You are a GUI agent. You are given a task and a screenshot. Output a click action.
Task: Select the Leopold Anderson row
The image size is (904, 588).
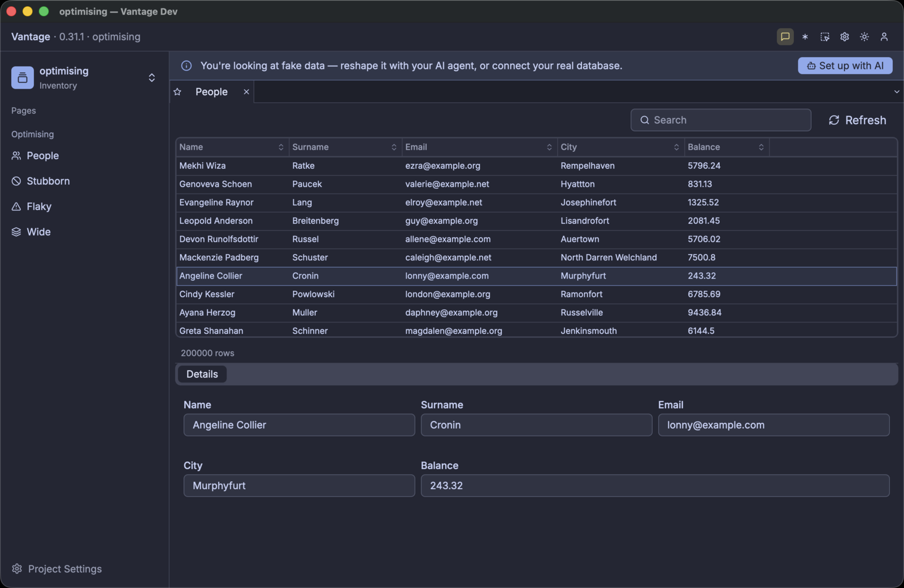(536, 221)
